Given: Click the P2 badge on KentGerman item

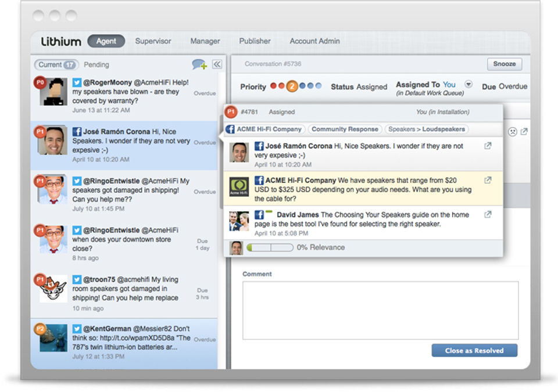Looking at the screenshot, I should [x=40, y=329].
